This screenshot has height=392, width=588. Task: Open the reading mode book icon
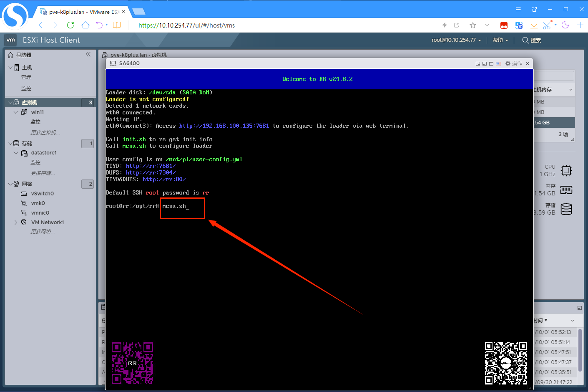coord(117,25)
